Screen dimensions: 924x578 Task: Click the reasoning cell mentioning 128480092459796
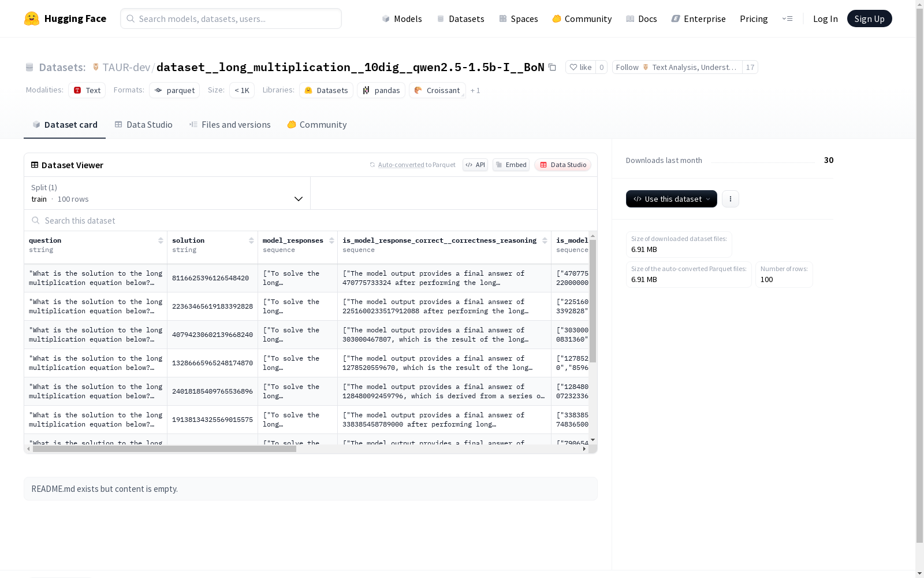point(444,391)
